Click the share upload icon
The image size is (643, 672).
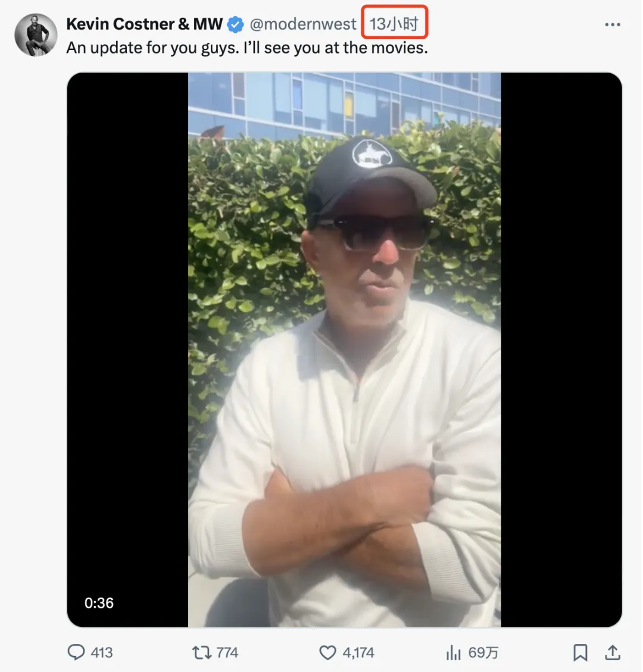[x=612, y=652]
